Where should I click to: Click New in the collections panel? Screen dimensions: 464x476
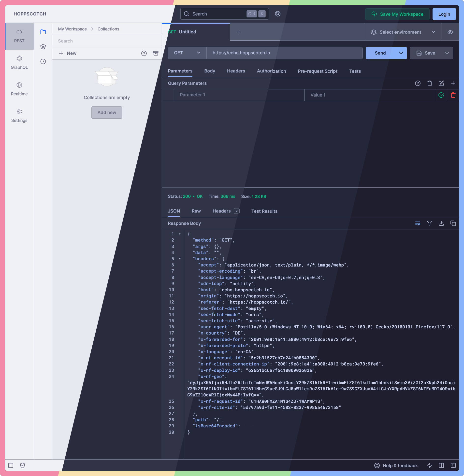tap(68, 53)
